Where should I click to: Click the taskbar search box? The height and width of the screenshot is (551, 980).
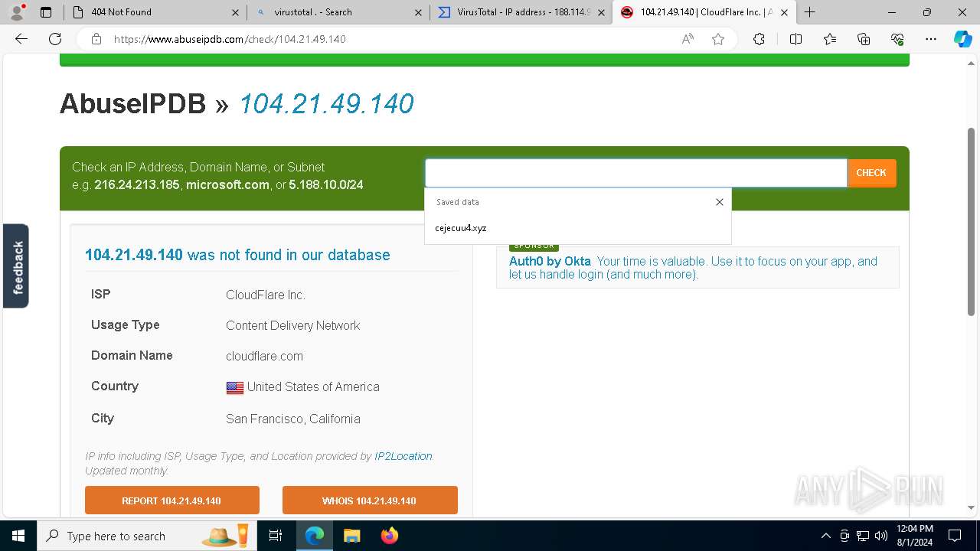145,536
